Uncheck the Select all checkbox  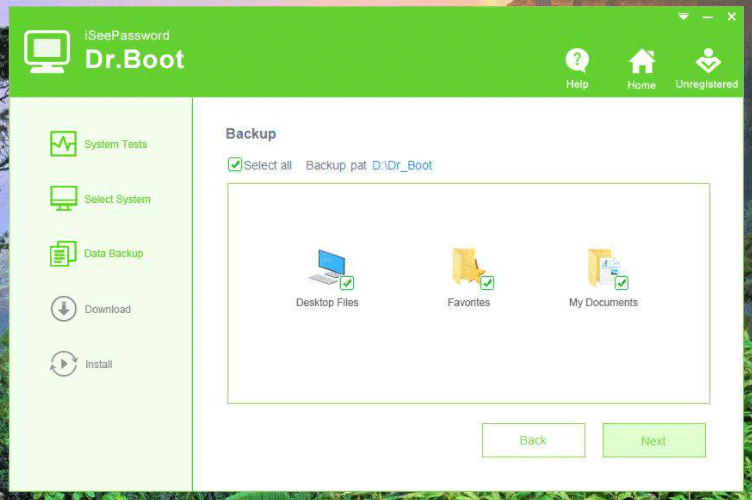[x=235, y=165]
